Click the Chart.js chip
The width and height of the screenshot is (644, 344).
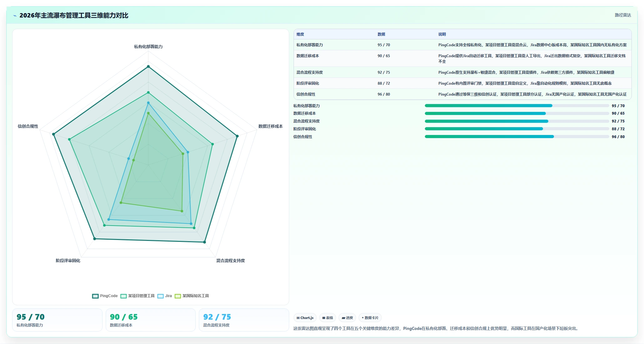click(x=305, y=318)
